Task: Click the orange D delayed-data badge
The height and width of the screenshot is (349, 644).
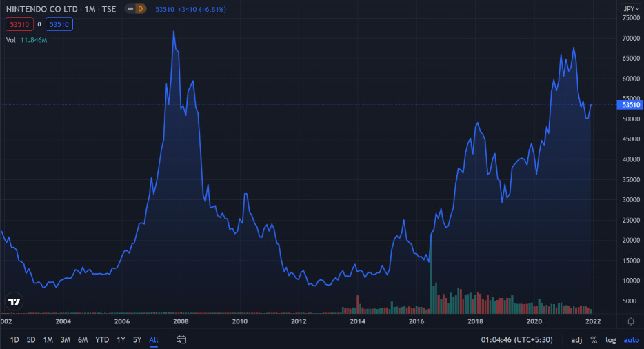Action: click(140, 9)
